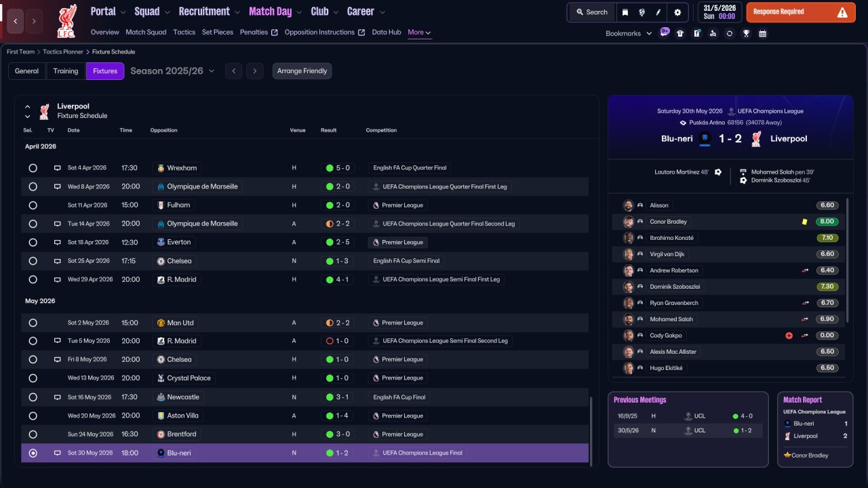868x488 pixels.
Task: Select the Man Utd fixture radio button
Action: [x=33, y=323]
